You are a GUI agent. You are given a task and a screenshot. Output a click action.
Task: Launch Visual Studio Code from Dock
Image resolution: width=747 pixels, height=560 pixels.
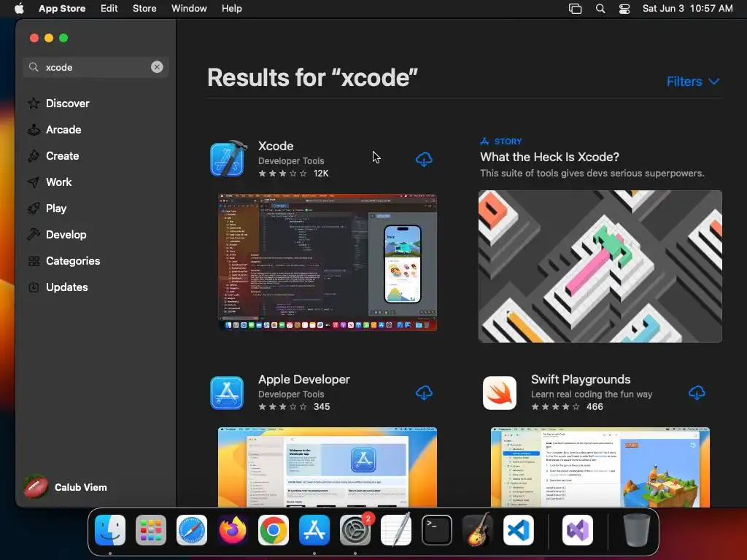click(x=519, y=530)
